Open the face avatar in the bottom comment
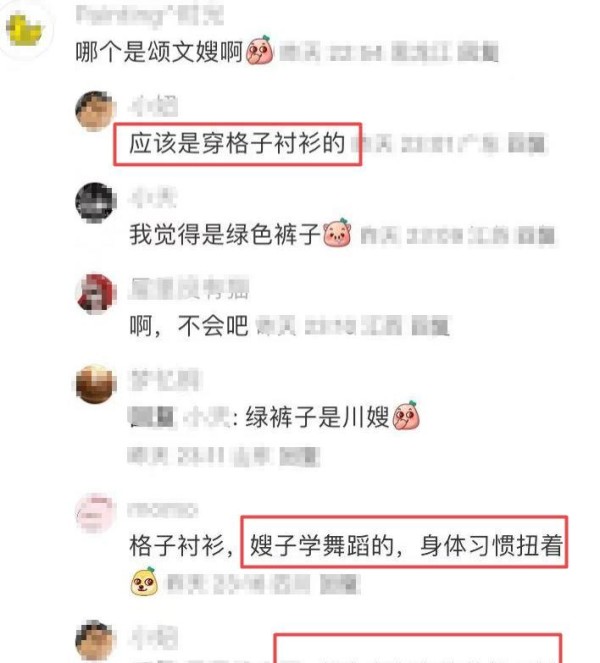600x663 pixels. point(96,641)
